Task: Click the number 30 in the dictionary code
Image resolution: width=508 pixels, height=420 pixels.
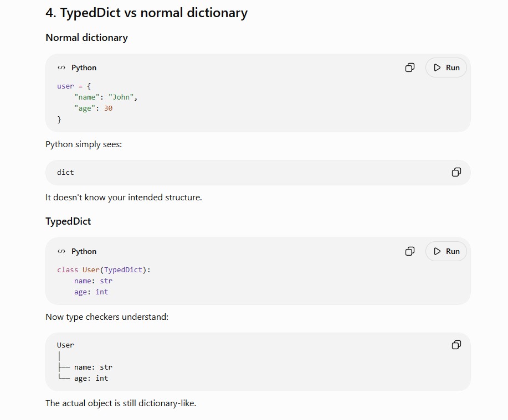Action: pyautogui.click(x=108, y=108)
